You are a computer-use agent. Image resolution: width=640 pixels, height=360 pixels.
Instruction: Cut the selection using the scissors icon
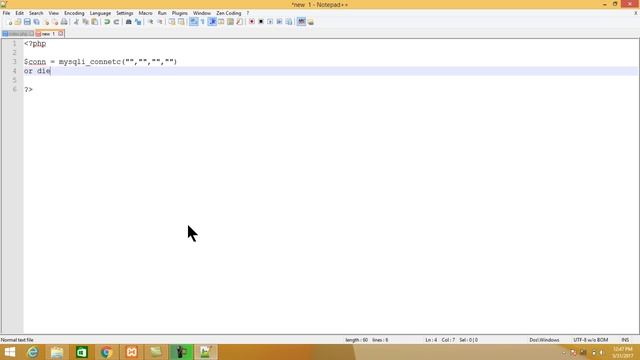tap(76, 22)
